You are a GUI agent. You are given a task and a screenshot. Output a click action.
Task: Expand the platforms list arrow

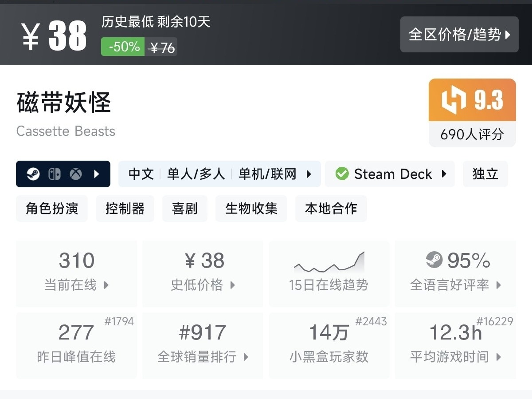click(x=97, y=174)
